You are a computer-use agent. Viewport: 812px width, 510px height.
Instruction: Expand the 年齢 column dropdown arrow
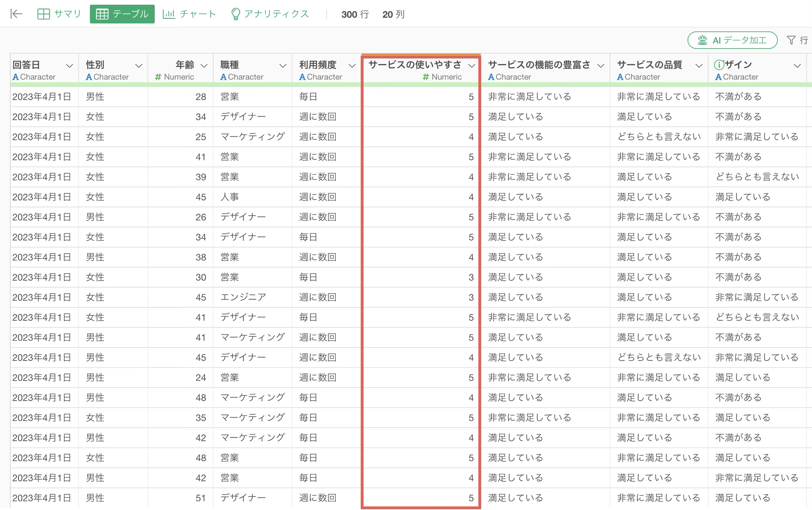coord(204,66)
